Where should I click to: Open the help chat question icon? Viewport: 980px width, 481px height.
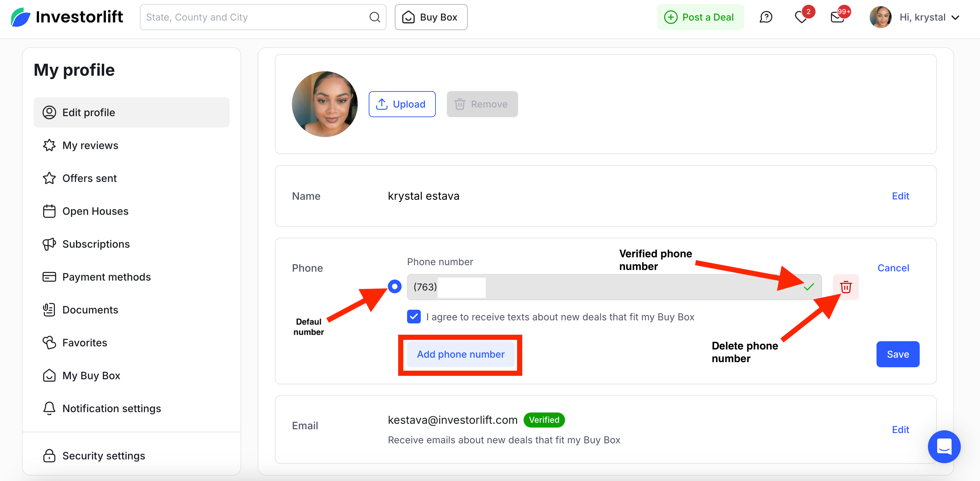pos(765,17)
